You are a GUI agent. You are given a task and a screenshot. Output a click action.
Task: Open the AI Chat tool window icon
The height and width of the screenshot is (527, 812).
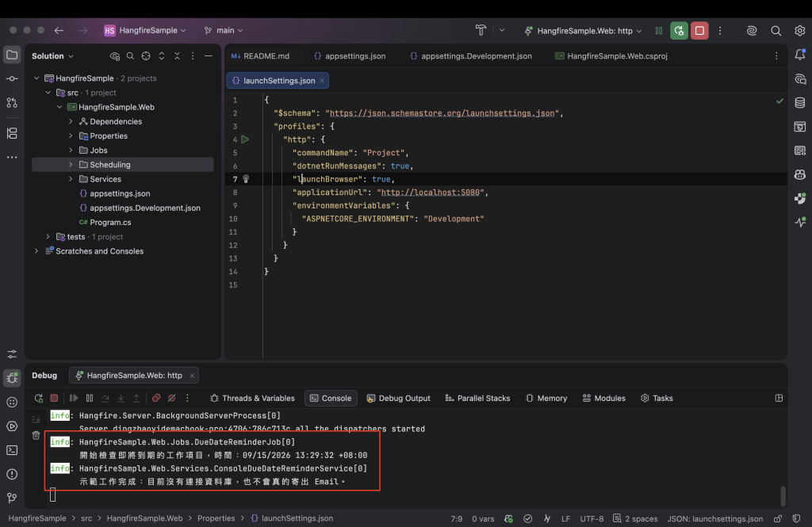[x=800, y=78]
